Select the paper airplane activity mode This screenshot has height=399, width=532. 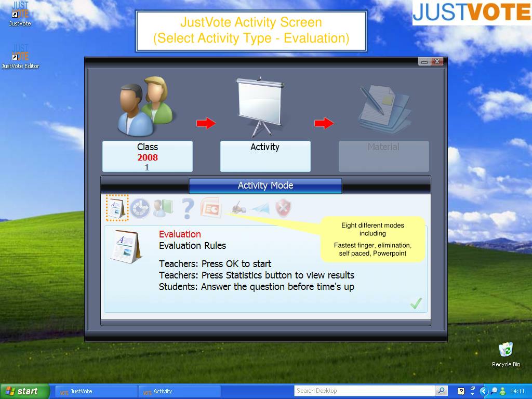coord(261,208)
